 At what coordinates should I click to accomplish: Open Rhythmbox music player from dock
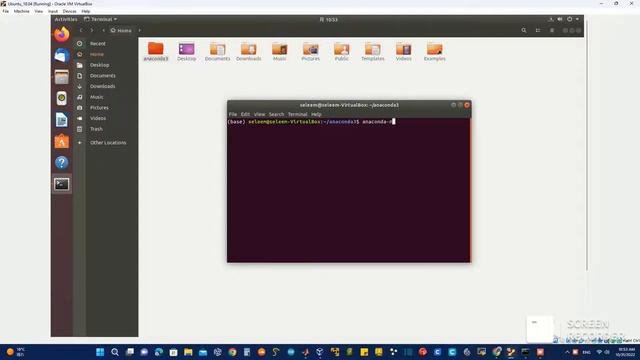[x=62, y=98]
